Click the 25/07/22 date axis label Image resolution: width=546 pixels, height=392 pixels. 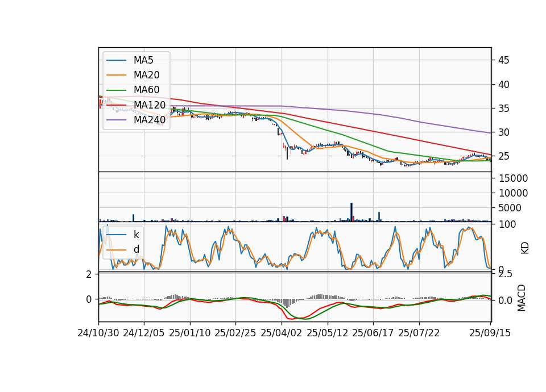419,333
